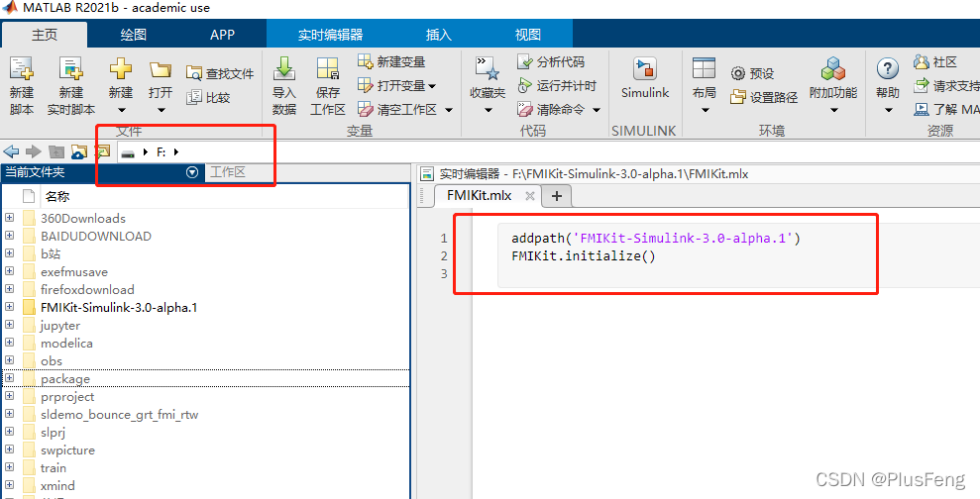Click the FMIKit.initialize() code line
The width and height of the screenshot is (980, 499).
coord(583,256)
